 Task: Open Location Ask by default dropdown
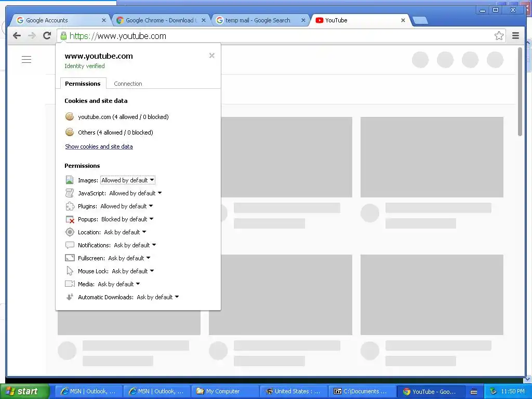125,232
